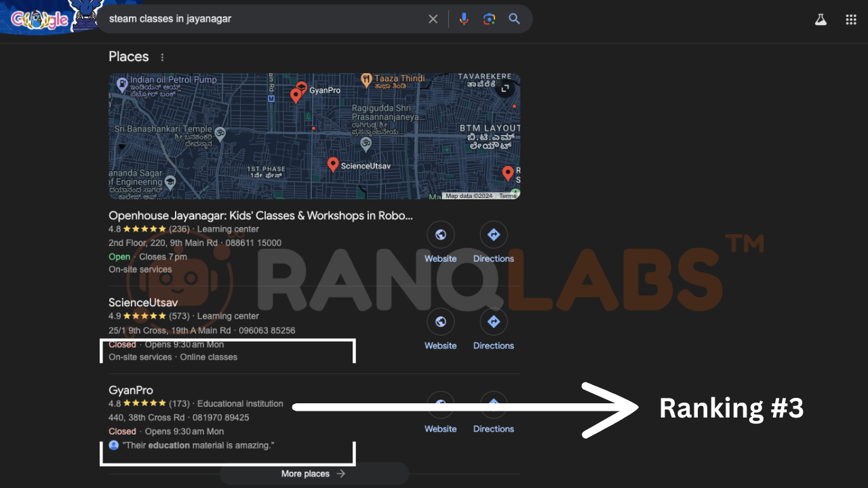Viewport: 868px width, 488px height.
Task: Open the ScienceUtsav listing title
Action: tap(143, 302)
